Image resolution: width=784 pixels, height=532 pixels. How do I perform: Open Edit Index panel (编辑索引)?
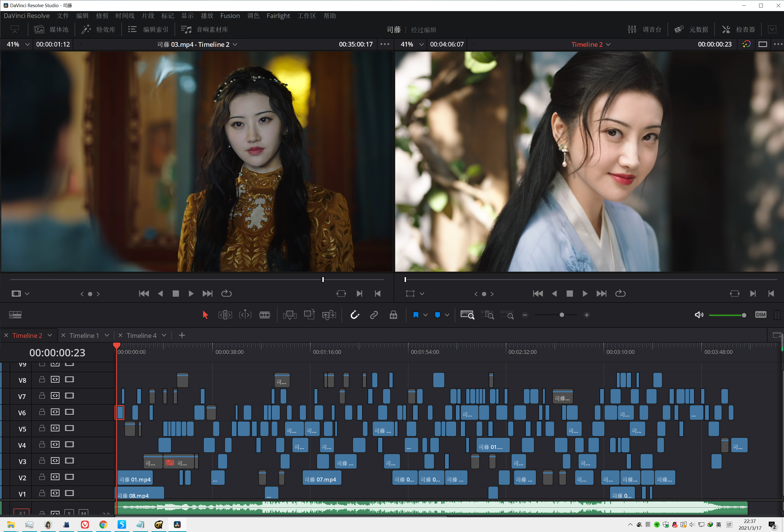pos(148,30)
